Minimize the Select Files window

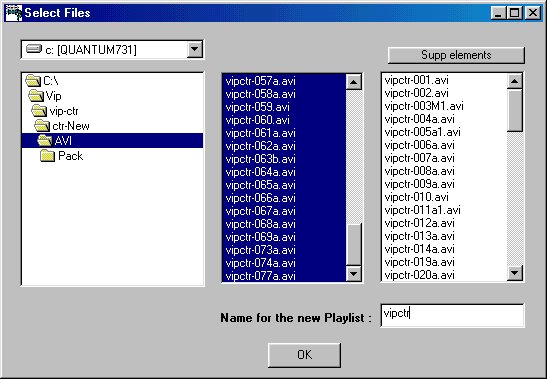click(499, 13)
